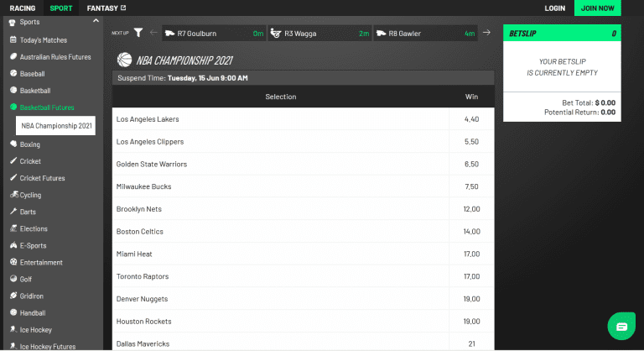Click the filter funnel icon beside Next Up
This screenshot has height=351, width=644.
(138, 33)
